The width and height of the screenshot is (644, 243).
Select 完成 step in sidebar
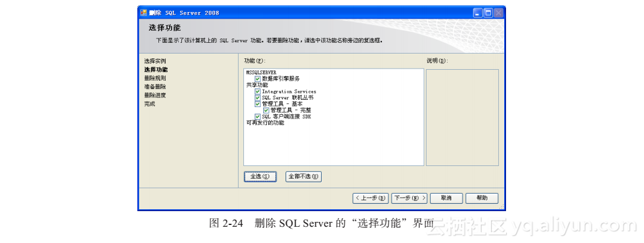[x=149, y=104]
